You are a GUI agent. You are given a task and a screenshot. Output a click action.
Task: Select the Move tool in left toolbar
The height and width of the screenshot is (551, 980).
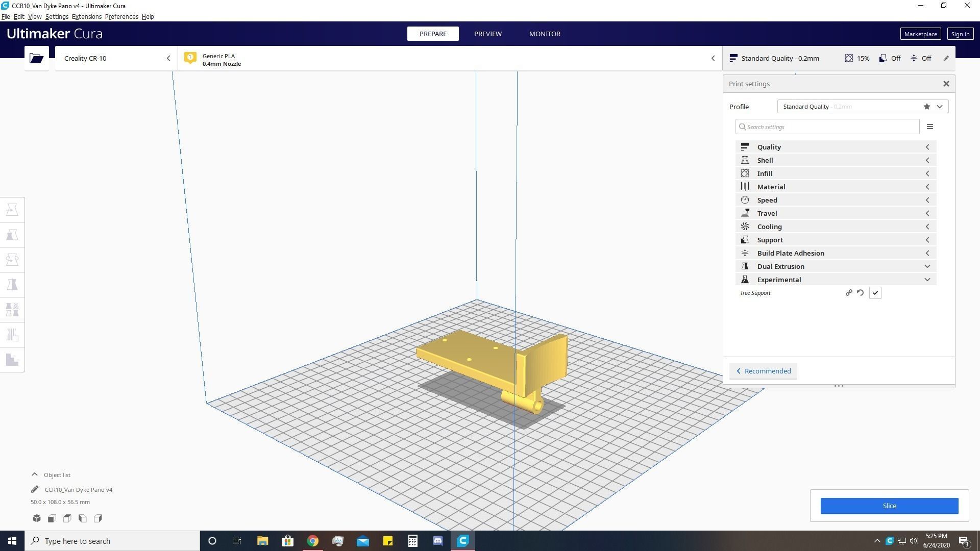tap(12, 210)
